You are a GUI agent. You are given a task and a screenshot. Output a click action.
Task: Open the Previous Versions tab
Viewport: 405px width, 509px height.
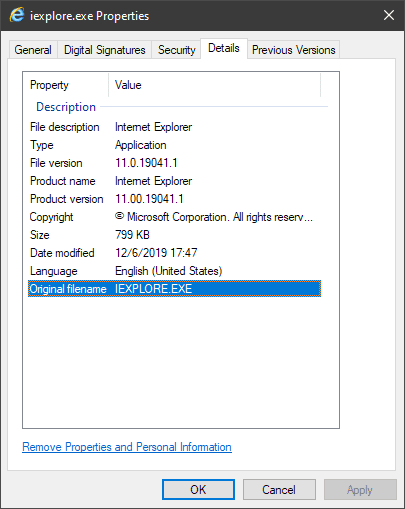(x=293, y=50)
